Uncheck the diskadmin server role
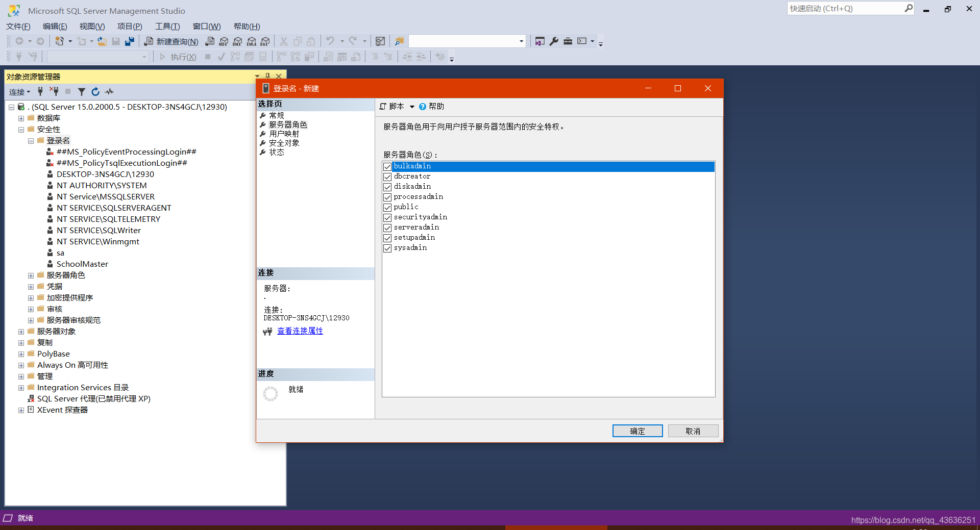The width and height of the screenshot is (980, 530). (387, 187)
